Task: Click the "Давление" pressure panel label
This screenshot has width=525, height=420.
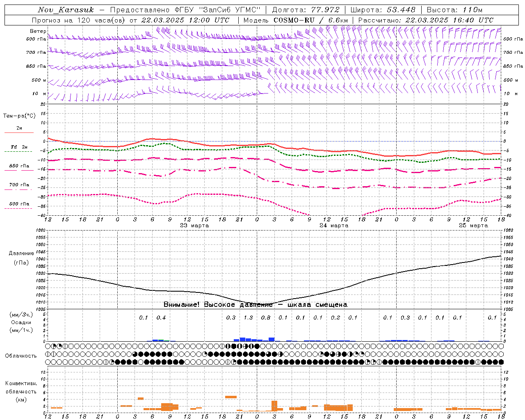Action: [21, 253]
